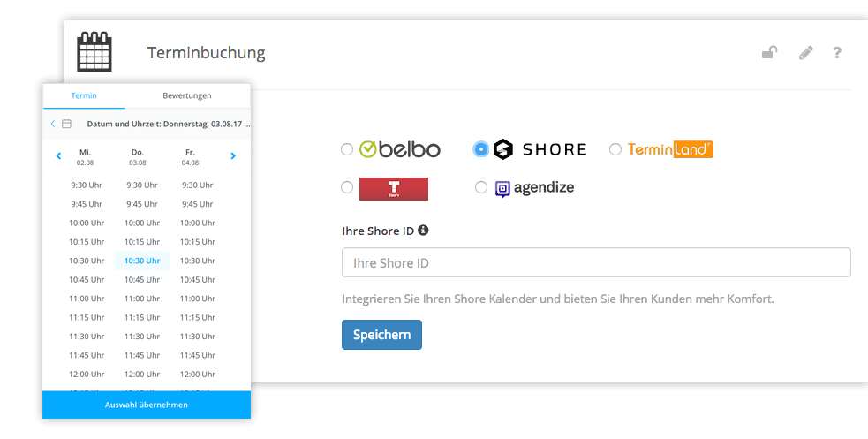
Task: Choose the radio button beside red logo
Action: pos(347,187)
